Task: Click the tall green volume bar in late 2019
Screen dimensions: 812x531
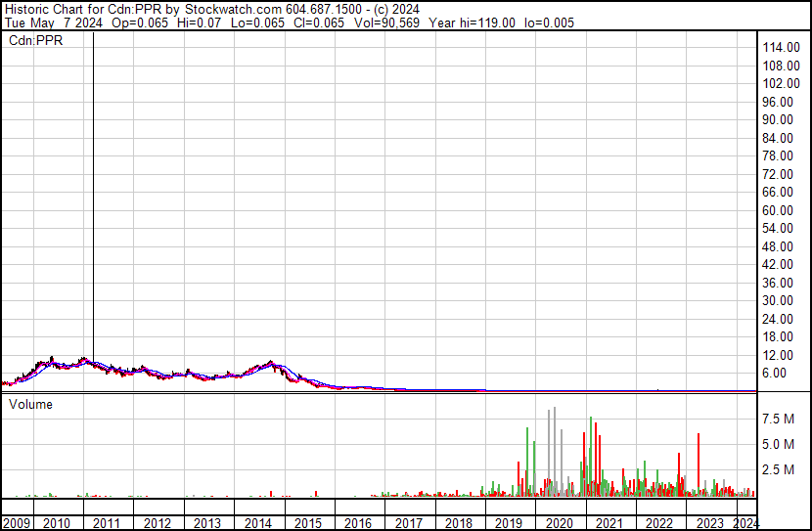Action: tap(527, 462)
